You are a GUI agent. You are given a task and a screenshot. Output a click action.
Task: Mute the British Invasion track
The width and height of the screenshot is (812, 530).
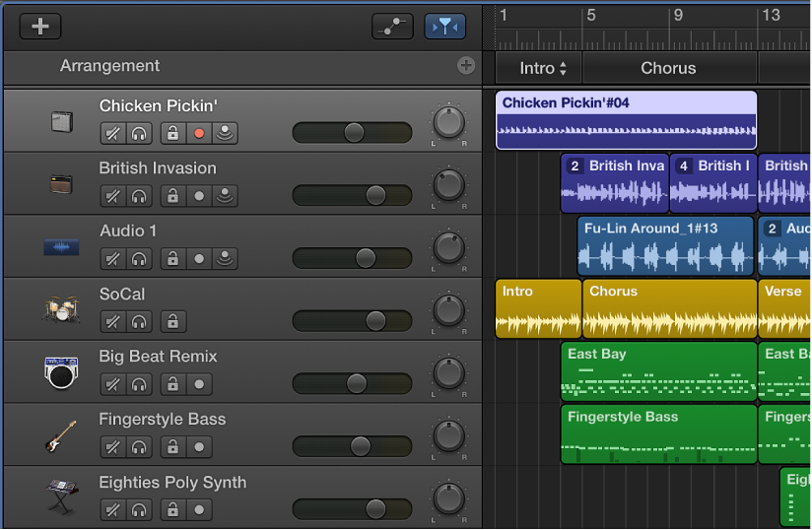(x=113, y=196)
